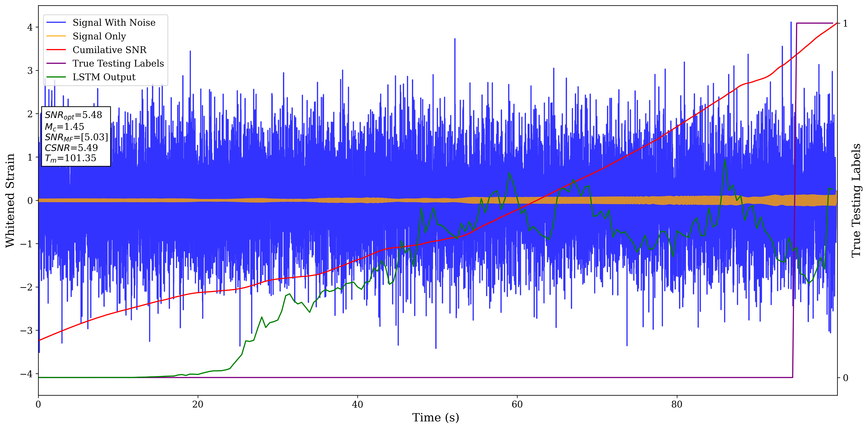Click the Mc=1.45 annotation text
Screen dimensions: 868x429
click(x=64, y=127)
